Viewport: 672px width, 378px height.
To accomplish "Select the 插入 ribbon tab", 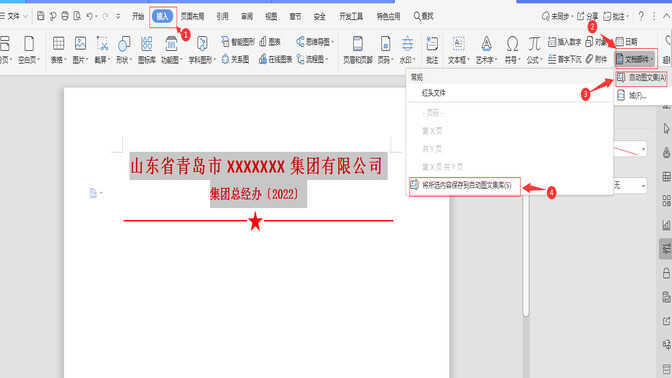I will point(162,16).
